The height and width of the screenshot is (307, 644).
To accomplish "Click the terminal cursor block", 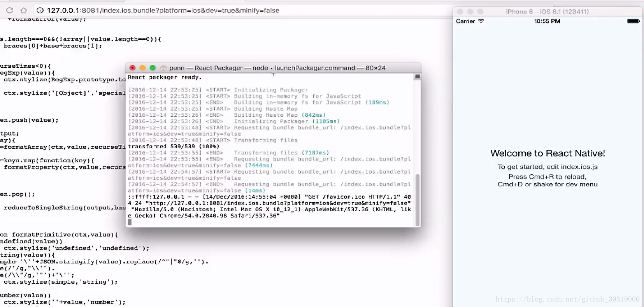I will click(130, 222).
